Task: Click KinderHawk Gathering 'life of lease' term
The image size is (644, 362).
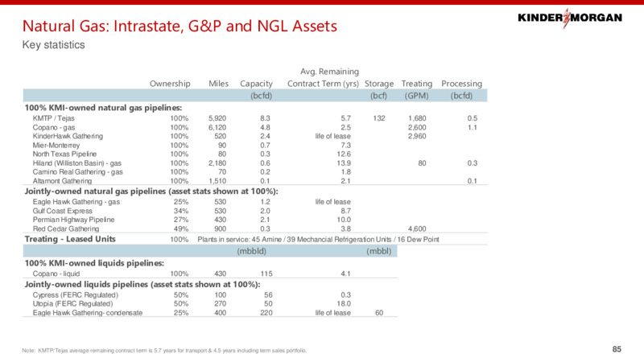Action: pyautogui.click(x=332, y=136)
